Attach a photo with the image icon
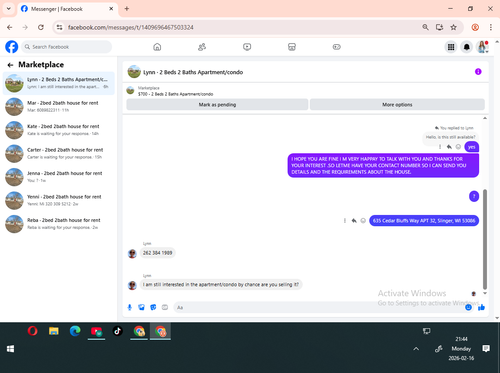This screenshot has width=500, height=373. [141, 307]
